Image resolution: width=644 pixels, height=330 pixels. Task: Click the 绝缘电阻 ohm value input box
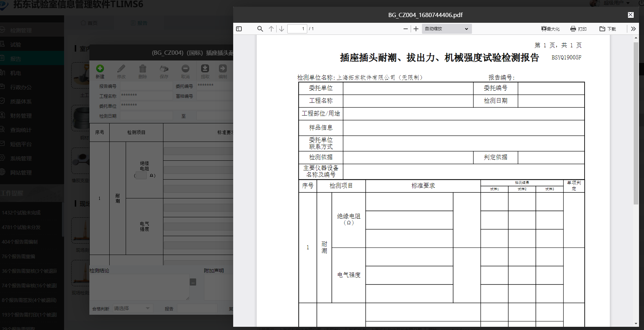coord(141,175)
